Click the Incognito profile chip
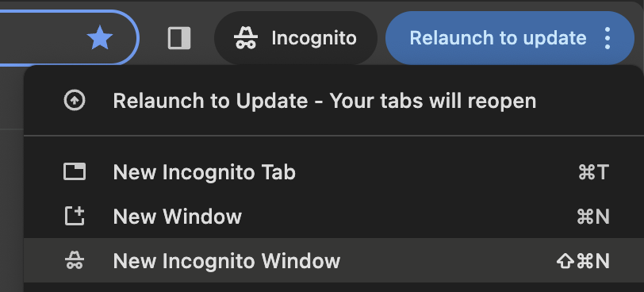This screenshot has height=292, width=644. coord(296,38)
